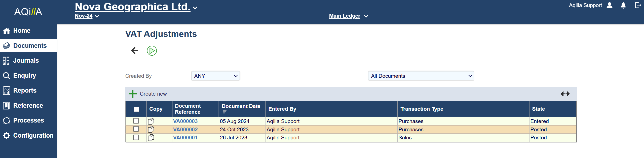Check the checkbox for row VA000002
This screenshot has height=158, width=644.
pyautogui.click(x=136, y=129)
